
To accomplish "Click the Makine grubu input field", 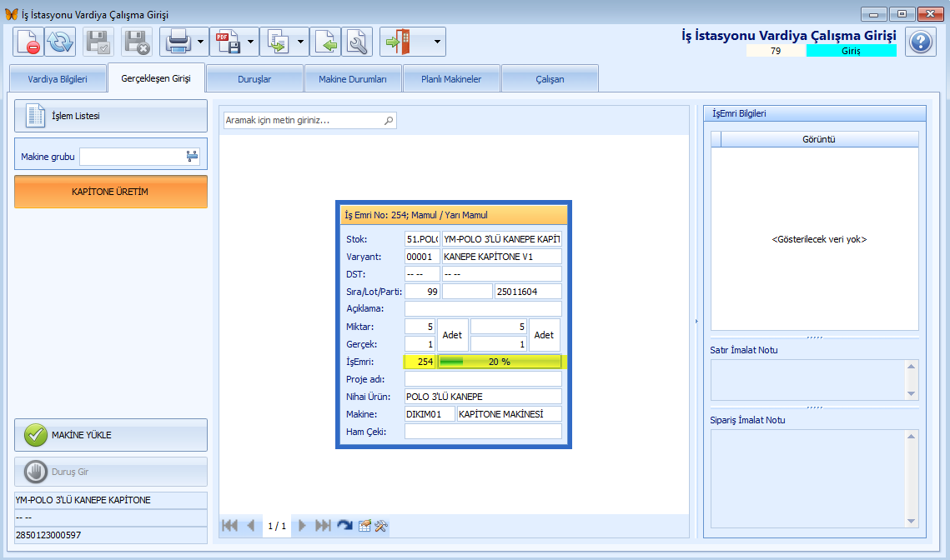I will (132, 157).
